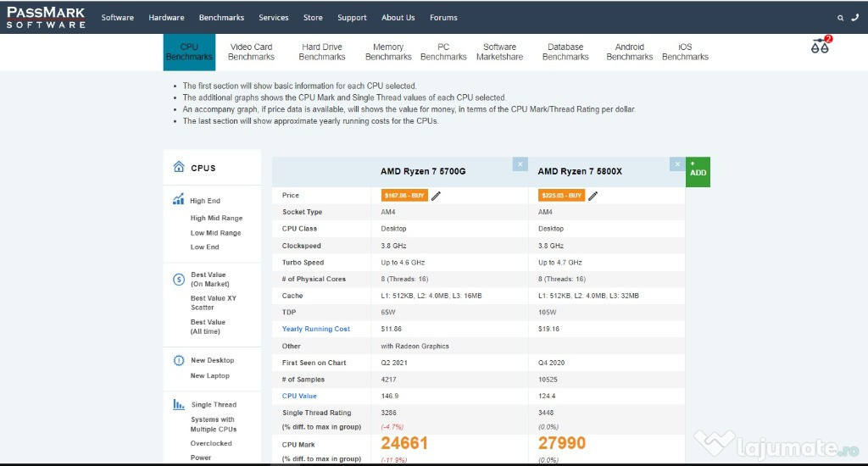Click the 24661 CPU Mark score
This screenshot has width=868, height=466.
click(x=404, y=443)
